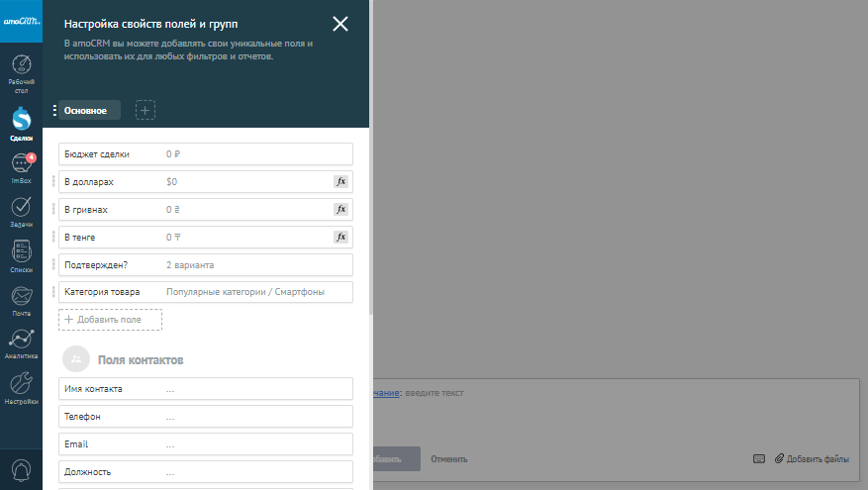The height and width of the screenshot is (490, 868).
Task: Click the Бюджет сделки field
Action: click(206, 154)
